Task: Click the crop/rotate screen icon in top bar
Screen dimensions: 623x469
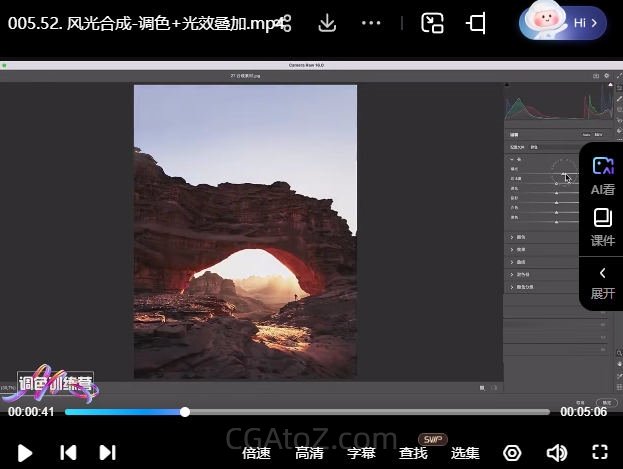Action: pos(477,22)
